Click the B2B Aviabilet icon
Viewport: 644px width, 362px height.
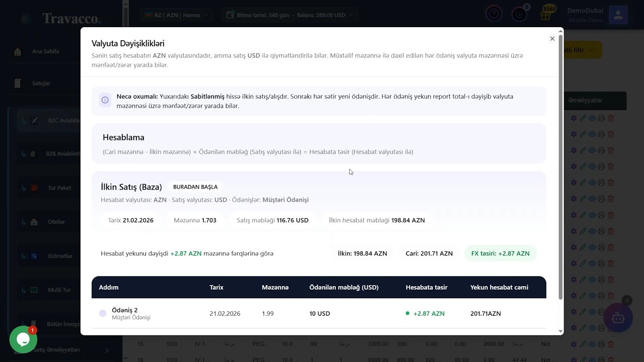(x=33, y=154)
